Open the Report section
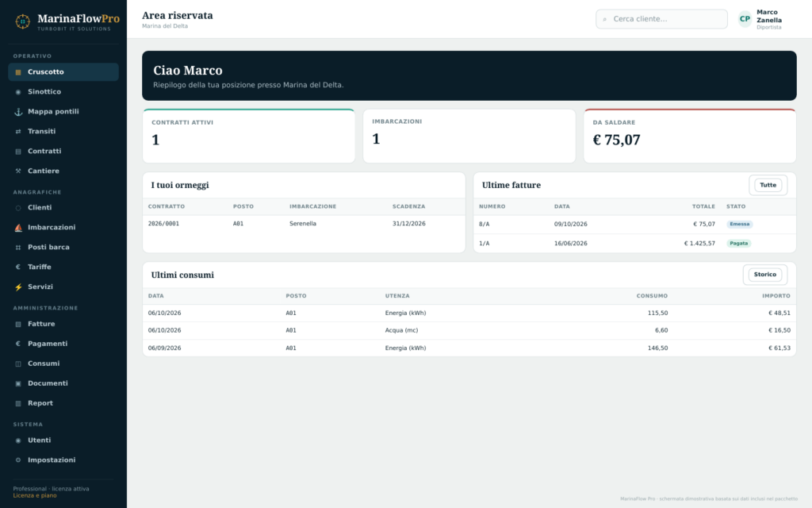This screenshot has height=508, width=812. coord(63,403)
